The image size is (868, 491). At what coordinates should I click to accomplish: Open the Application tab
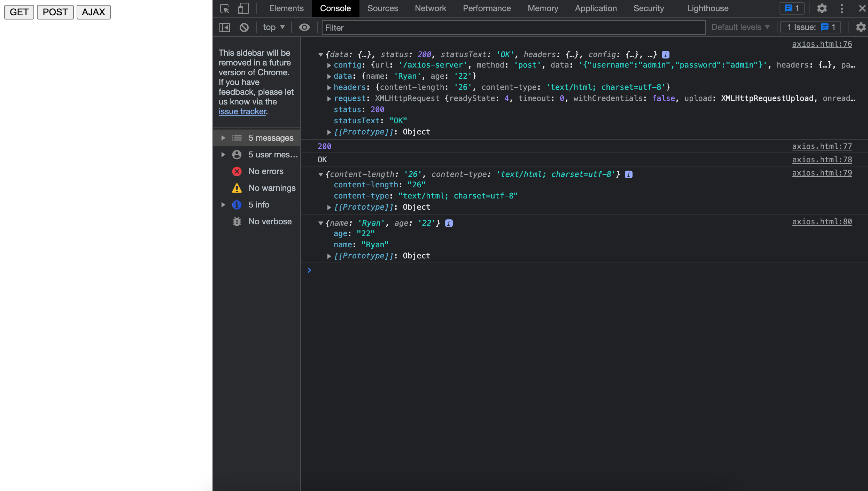pyautogui.click(x=596, y=8)
